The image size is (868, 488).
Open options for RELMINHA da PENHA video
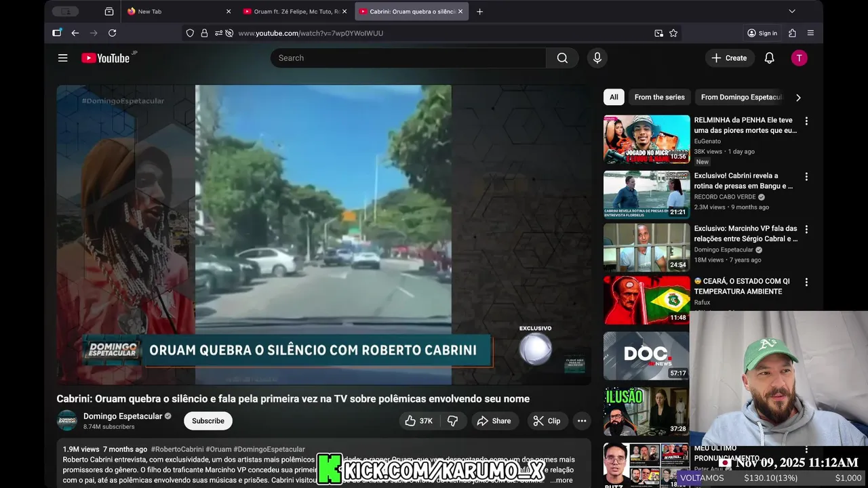[x=806, y=121]
